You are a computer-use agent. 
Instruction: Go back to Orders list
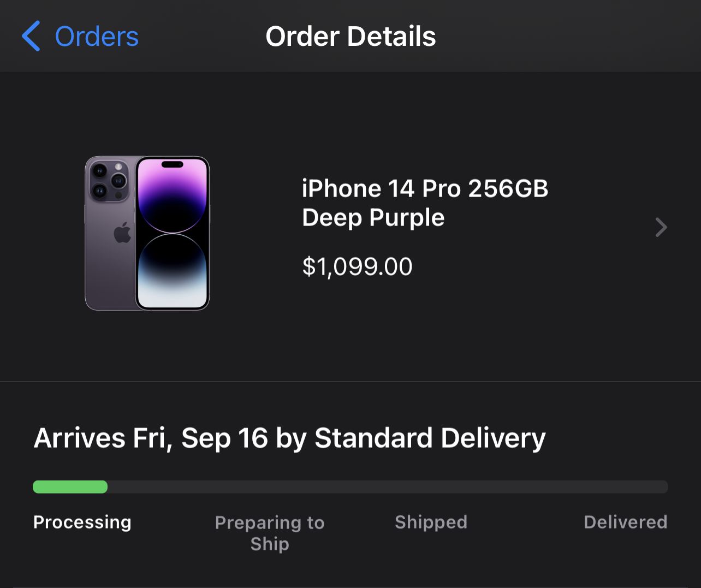click(x=97, y=37)
